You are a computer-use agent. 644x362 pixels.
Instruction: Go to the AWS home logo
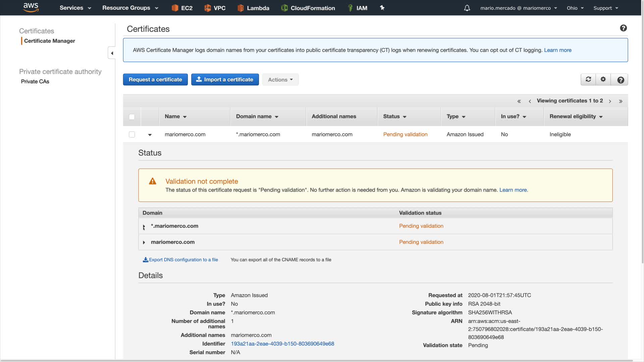coord(31,7)
